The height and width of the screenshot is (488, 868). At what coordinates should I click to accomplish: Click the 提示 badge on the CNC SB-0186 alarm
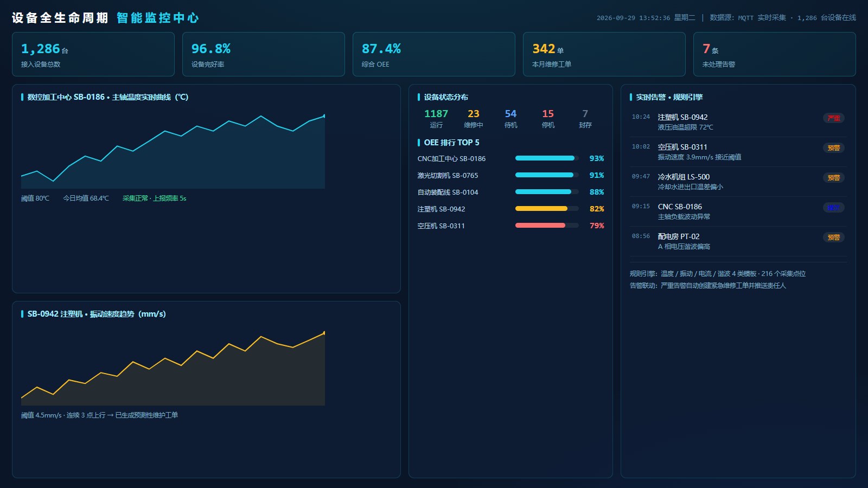point(834,208)
